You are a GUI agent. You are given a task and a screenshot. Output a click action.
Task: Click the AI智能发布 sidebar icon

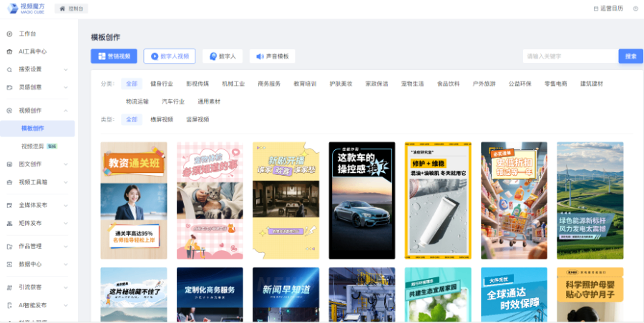(9, 305)
